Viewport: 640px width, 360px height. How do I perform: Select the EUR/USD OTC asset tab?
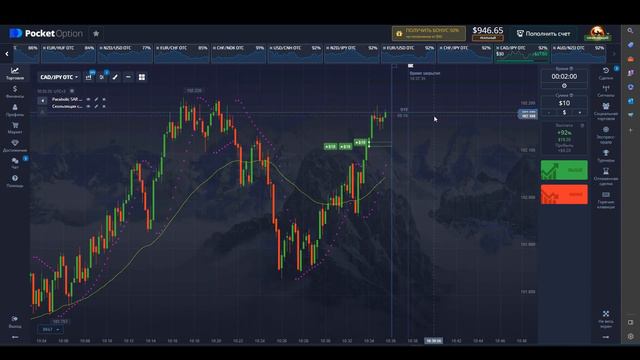(409, 54)
